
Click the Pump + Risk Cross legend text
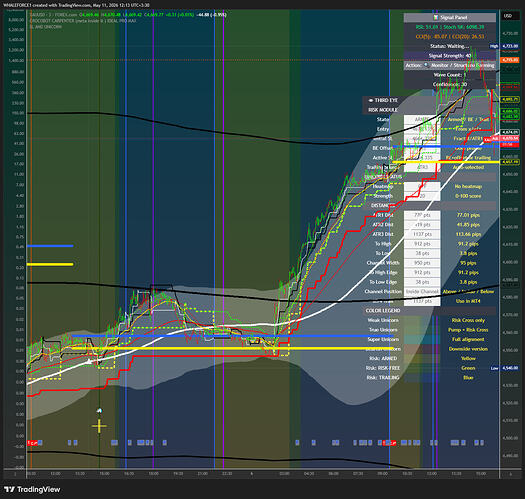pos(468,330)
